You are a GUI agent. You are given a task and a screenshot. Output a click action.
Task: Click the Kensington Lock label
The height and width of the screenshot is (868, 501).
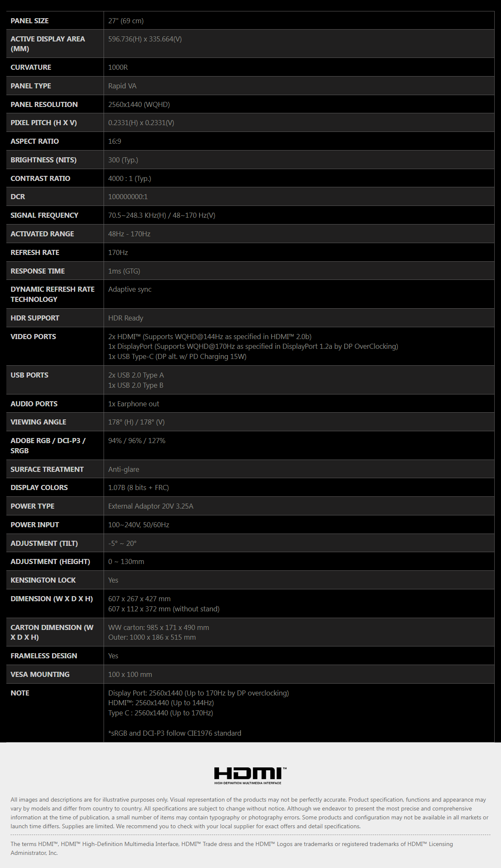(43, 580)
